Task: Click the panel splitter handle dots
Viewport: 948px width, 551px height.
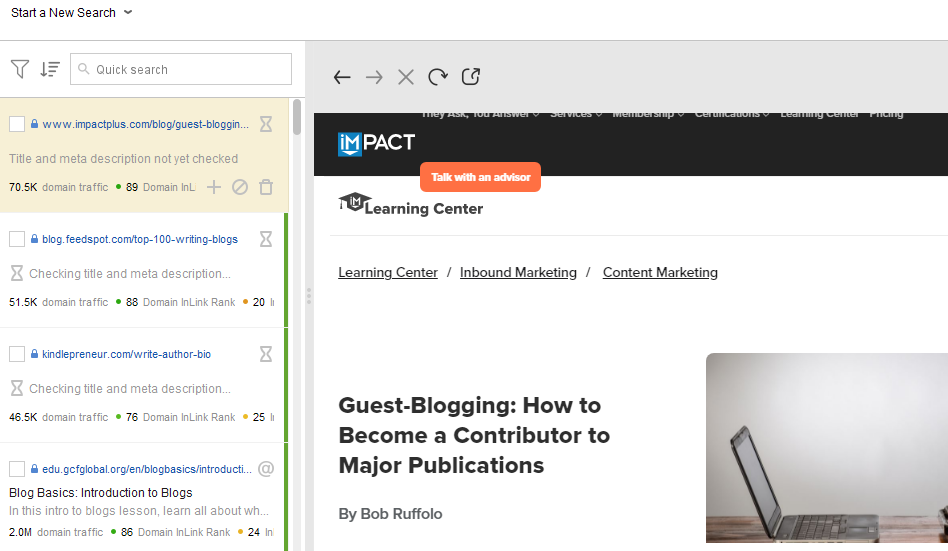Action: click(x=309, y=296)
